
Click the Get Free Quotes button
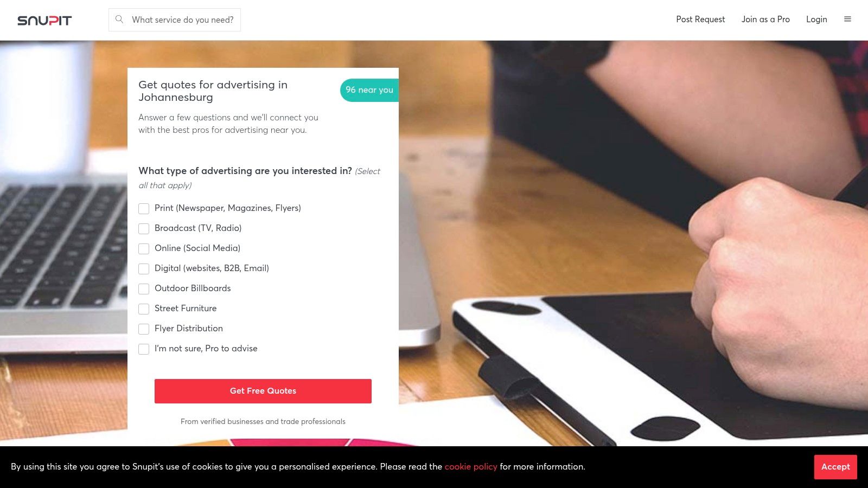point(263,391)
